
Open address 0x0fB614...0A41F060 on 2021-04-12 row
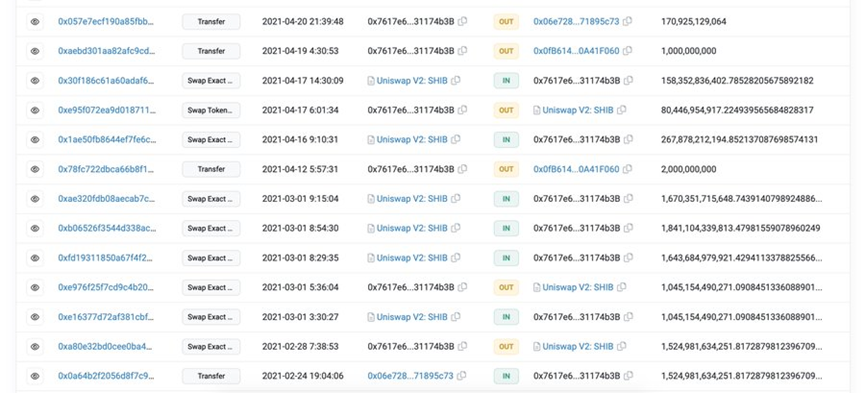pyautogui.click(x=576, y=169)
